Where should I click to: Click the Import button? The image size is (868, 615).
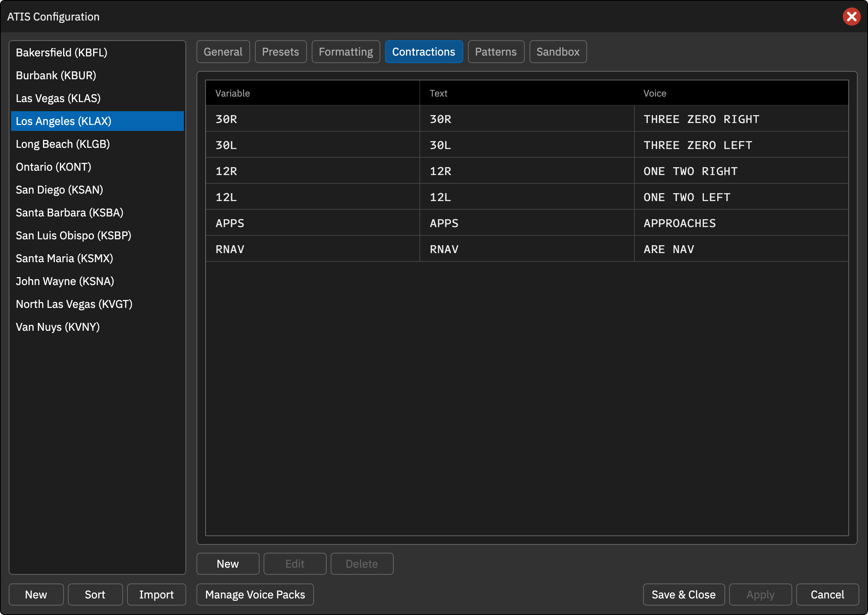tap(156, 594)
